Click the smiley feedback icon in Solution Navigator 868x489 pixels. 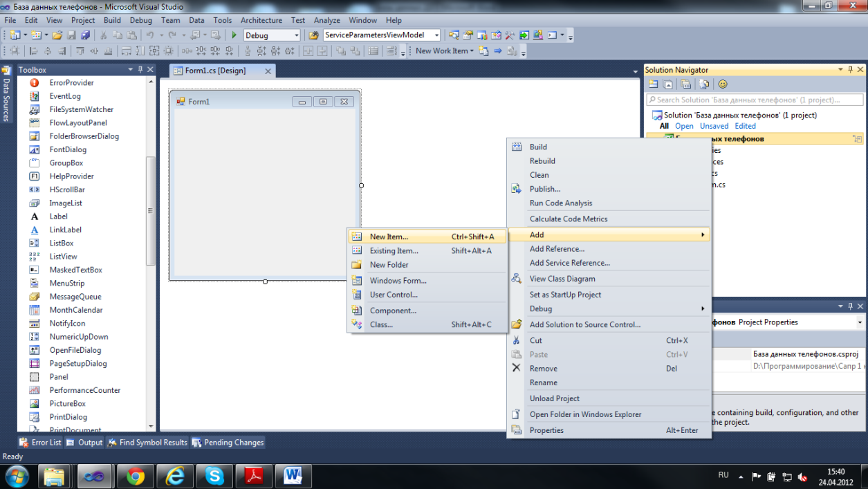click(x=723, y=84)
